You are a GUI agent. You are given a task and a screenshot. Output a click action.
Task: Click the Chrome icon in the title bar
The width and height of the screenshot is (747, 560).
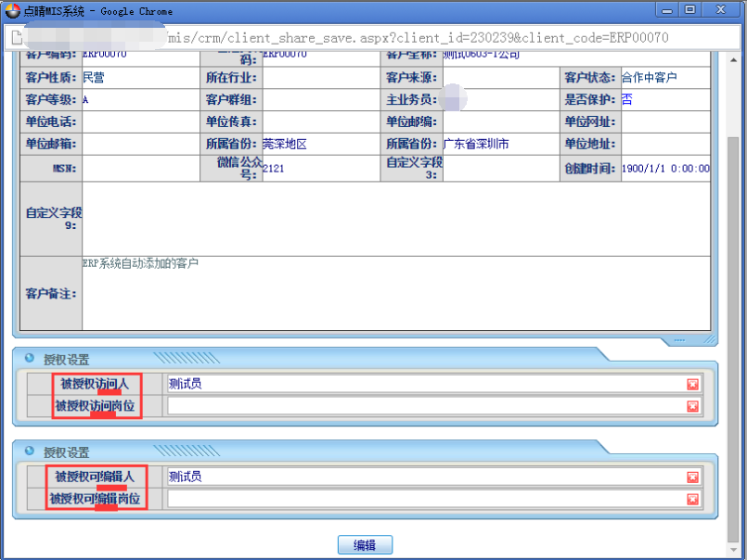pyautogui.click(x=12, y=10)
